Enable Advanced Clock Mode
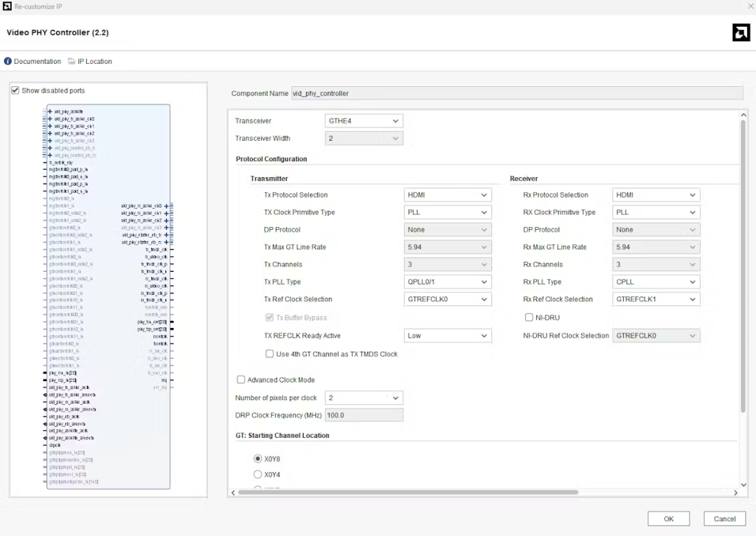This screenshot has height=536, width=756. pos(241,380)
